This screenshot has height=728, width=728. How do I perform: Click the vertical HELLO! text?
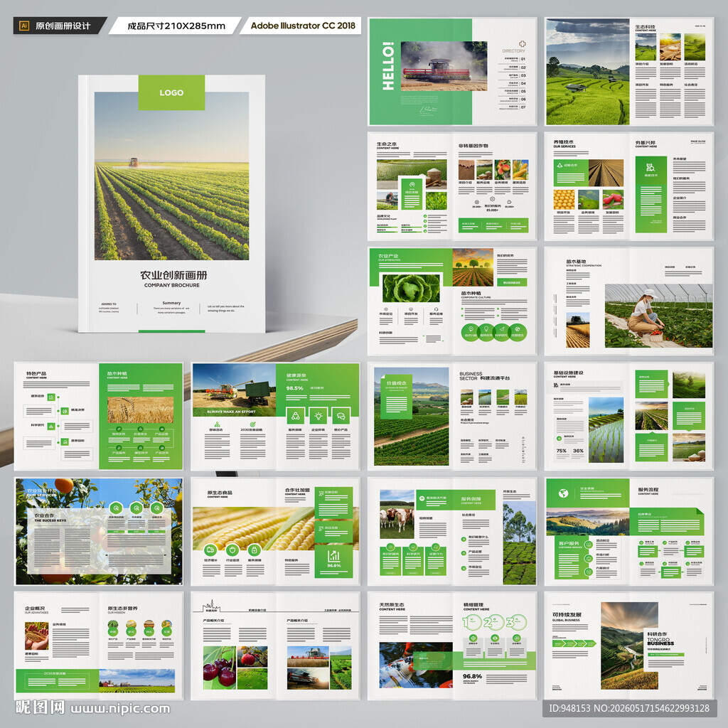click(388, 66)
